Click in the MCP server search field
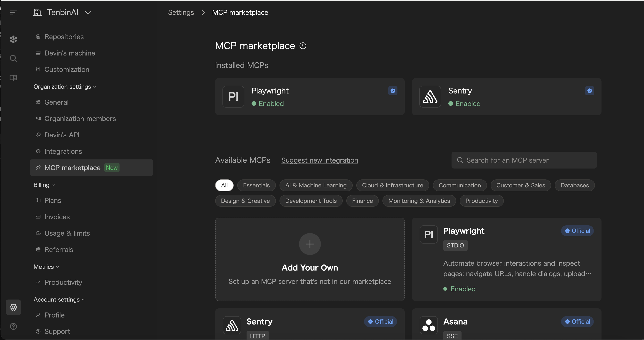Image resolution: width=644 pixels, height=340 pixels. pos(524,160)
